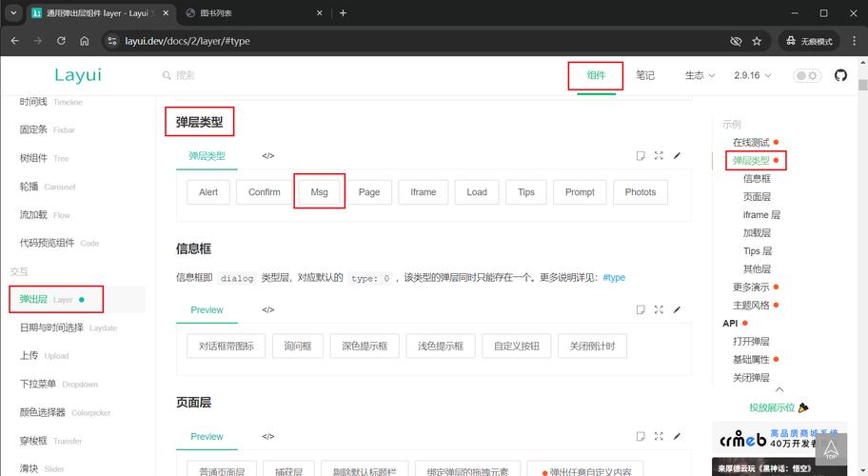Open the #type link in the description
Image resolution: width=868 pixels, height=476 pixels.
coord(614,277)
